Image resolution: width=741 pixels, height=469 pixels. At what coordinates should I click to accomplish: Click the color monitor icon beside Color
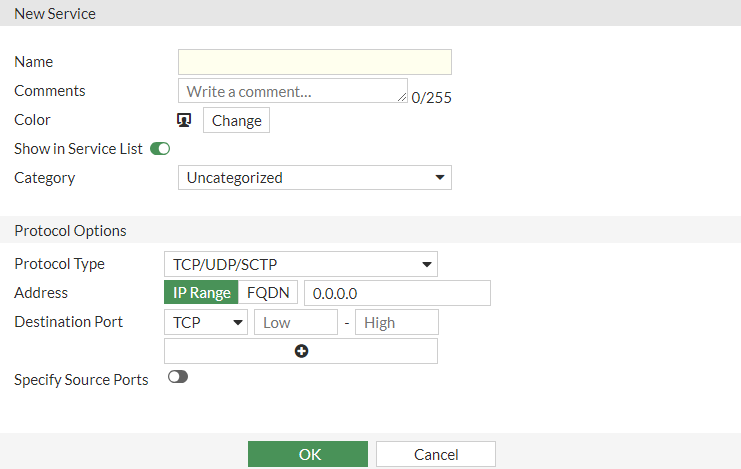[184, 120]
